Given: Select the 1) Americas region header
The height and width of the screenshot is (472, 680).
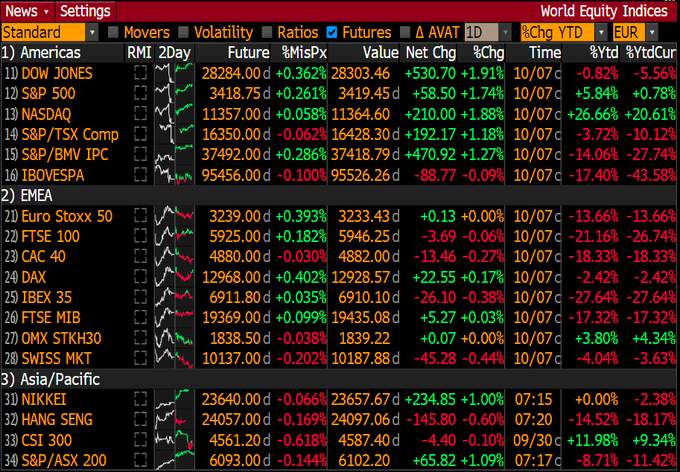Looking at the screenshot, I should click(x=41, y=53).
